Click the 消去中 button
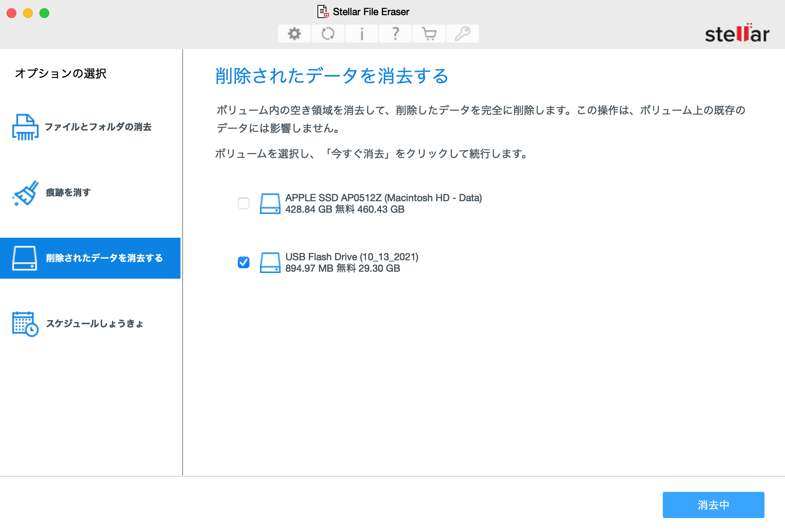 point(713,505)
